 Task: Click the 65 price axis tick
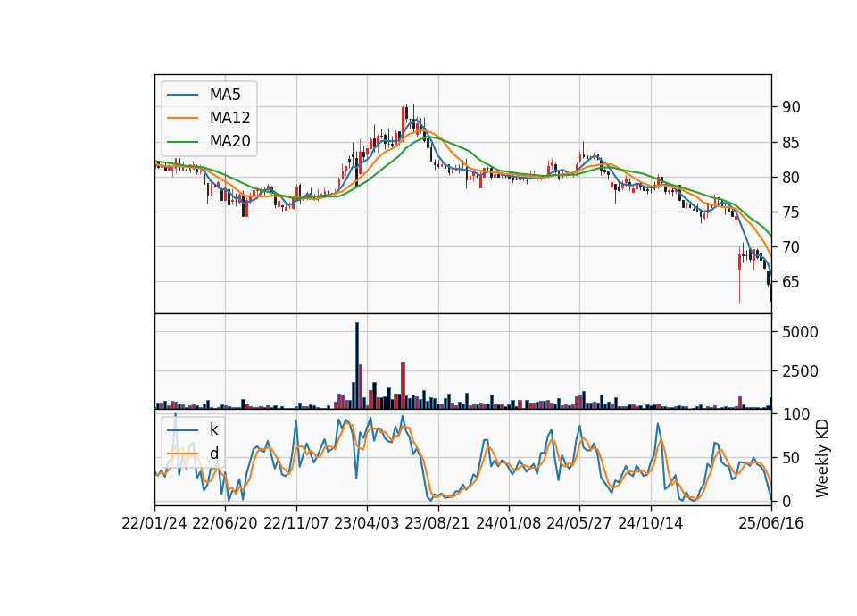[792, 282]
